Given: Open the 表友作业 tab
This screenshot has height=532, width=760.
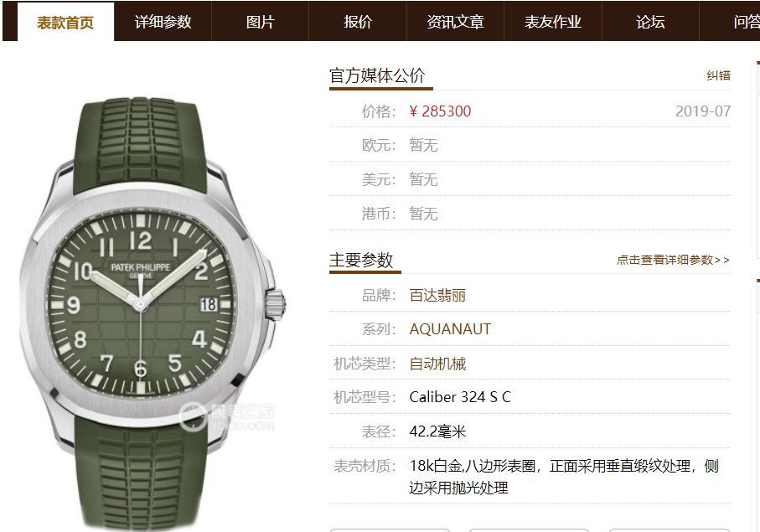Looking at the screenshot, I should point(552,22).
